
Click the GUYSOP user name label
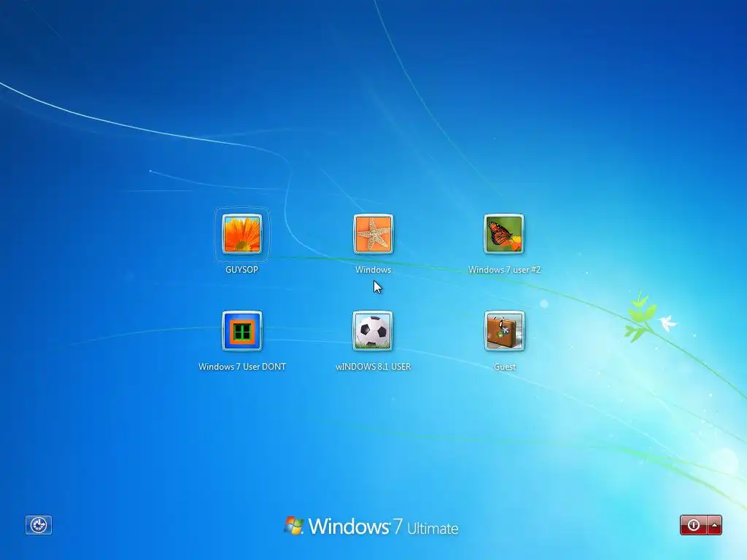pyautogui.click(x=242, y=270)
